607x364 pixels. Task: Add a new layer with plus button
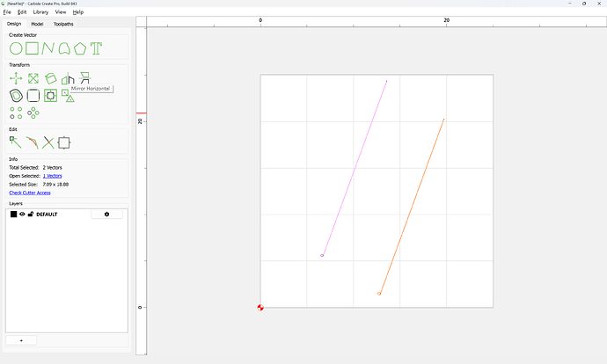(x=21, y=340)
